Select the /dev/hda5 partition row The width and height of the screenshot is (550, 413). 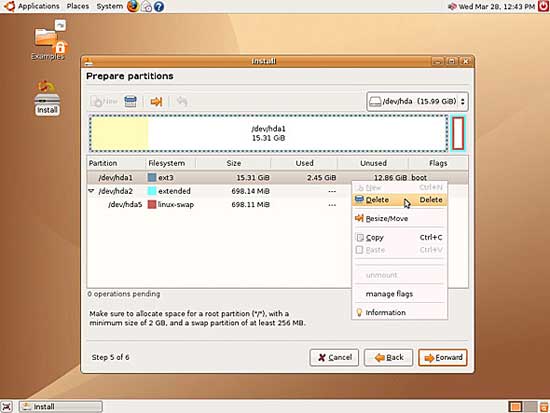tap(219, 205)
